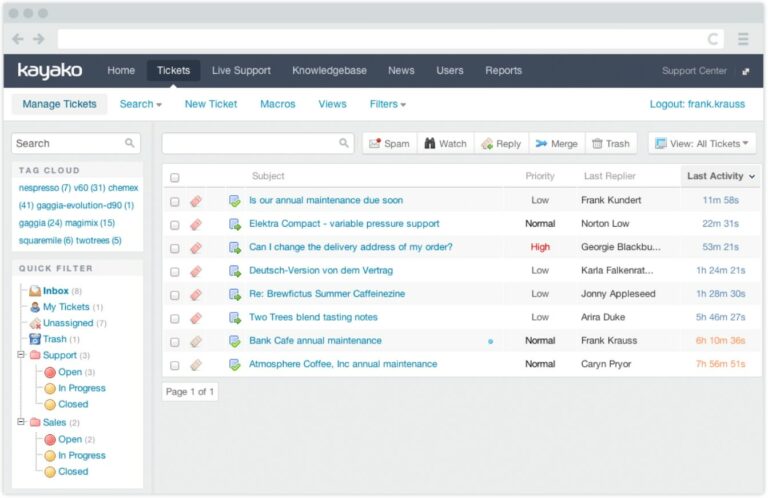Watch selected tickets with binoculars button
Image resolution: width=768 pixels, height=498 pixels.
click(445, 143)
